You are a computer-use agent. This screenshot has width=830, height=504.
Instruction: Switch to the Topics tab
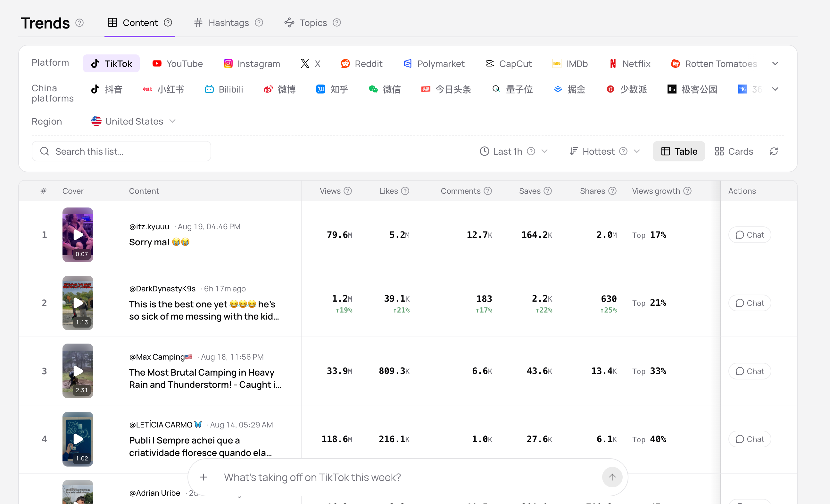point(305,22)
